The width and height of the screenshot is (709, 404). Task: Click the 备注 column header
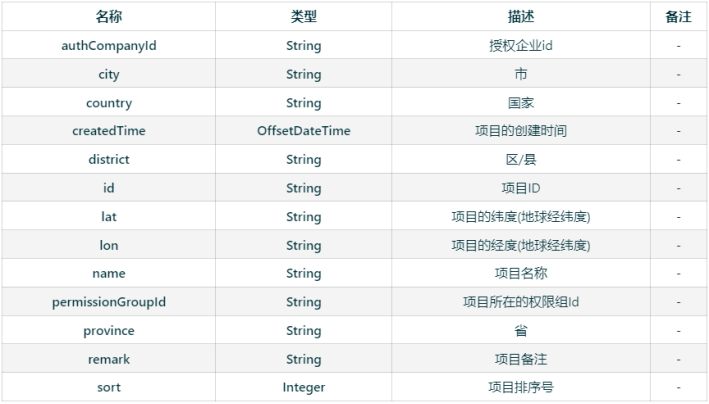pos(678,17)
